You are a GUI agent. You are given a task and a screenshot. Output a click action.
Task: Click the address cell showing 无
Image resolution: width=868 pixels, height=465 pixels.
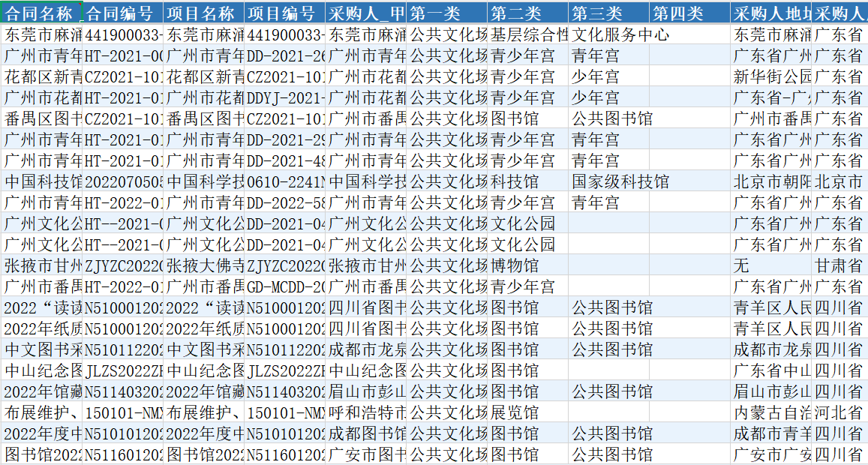(770, 265)
